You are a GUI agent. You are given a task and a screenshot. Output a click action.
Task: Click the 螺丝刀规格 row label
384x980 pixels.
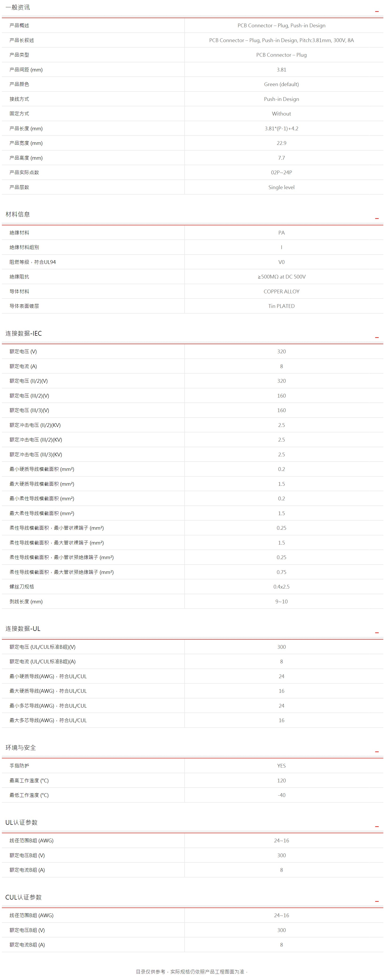point(22,587)
